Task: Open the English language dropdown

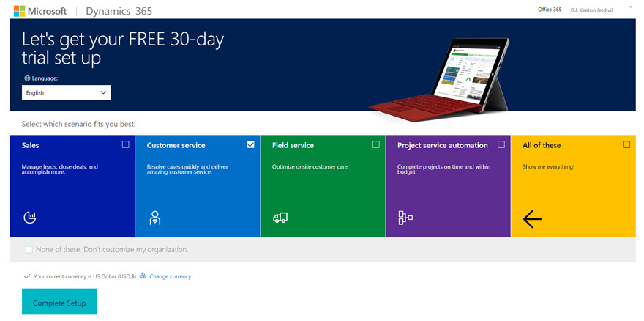Action: 67,92
